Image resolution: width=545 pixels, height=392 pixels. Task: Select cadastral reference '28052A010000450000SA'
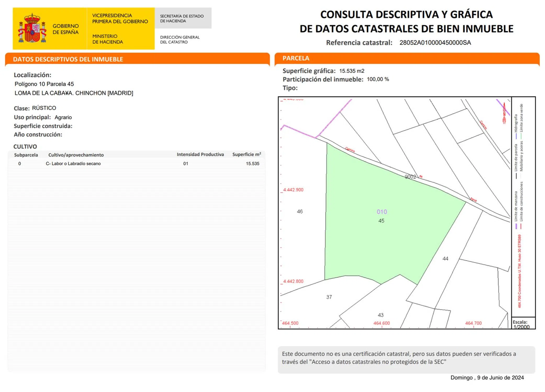pos(435,43)
